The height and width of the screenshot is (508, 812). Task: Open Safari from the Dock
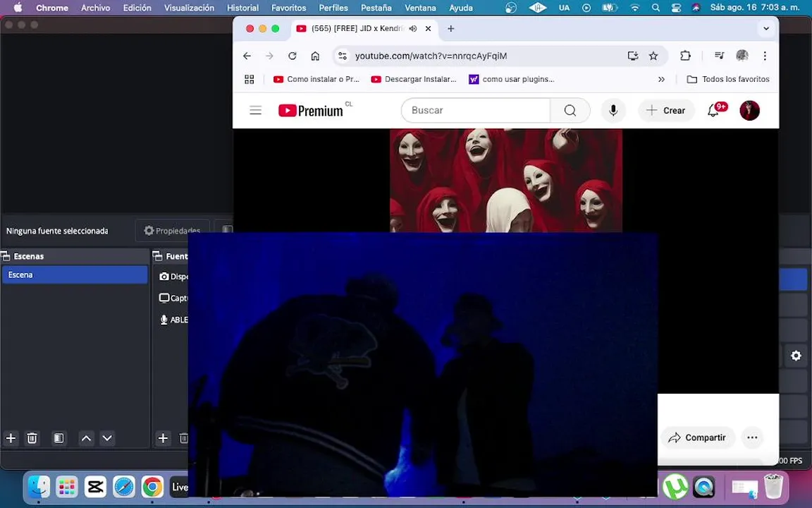[x=124, y=486]
